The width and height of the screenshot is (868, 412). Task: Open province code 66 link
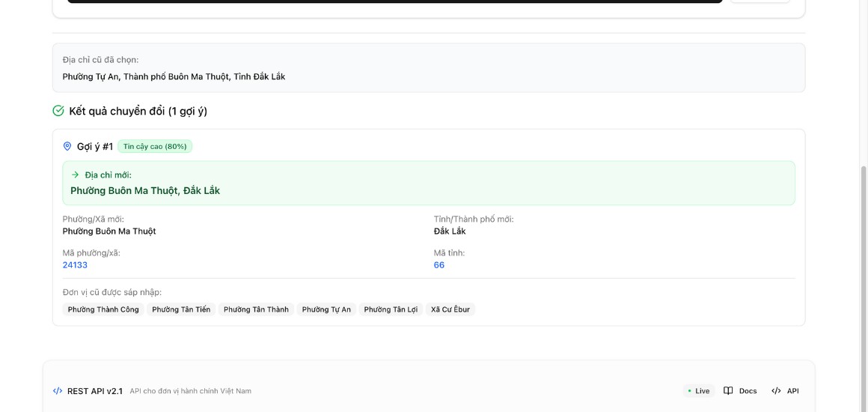[x=439, y=265]
